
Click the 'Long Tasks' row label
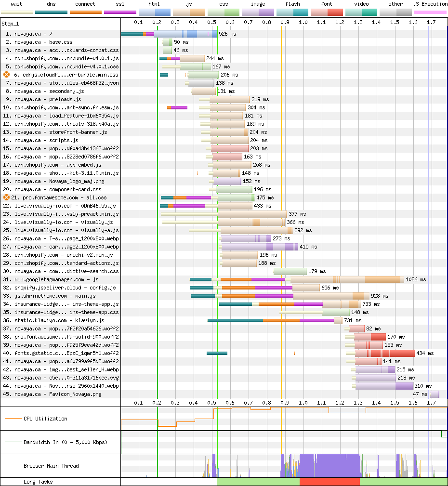pos(38,482)
